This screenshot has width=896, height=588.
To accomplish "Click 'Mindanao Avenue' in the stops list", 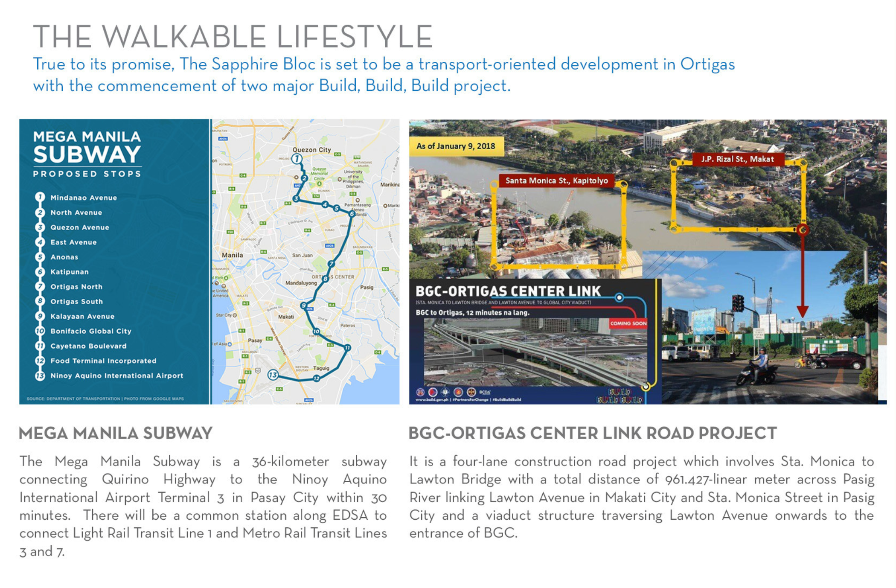I will click(x=84, y=198).
